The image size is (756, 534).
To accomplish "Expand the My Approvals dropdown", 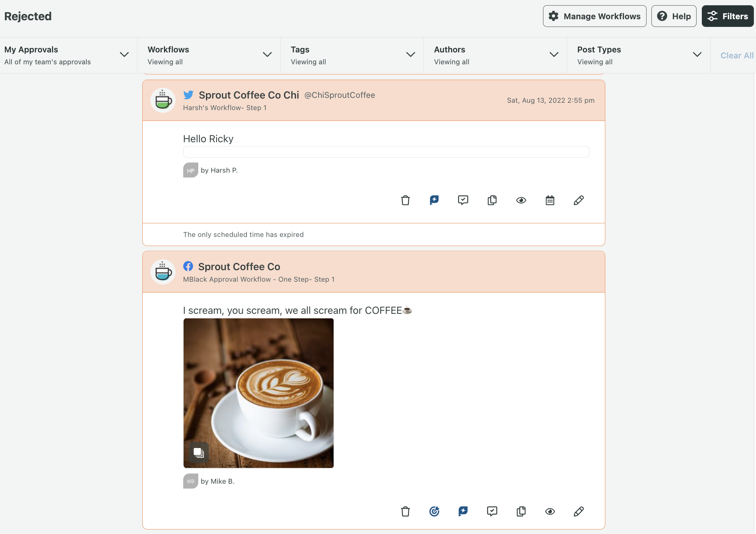I will pyautogui.click(x=69, y=55).
